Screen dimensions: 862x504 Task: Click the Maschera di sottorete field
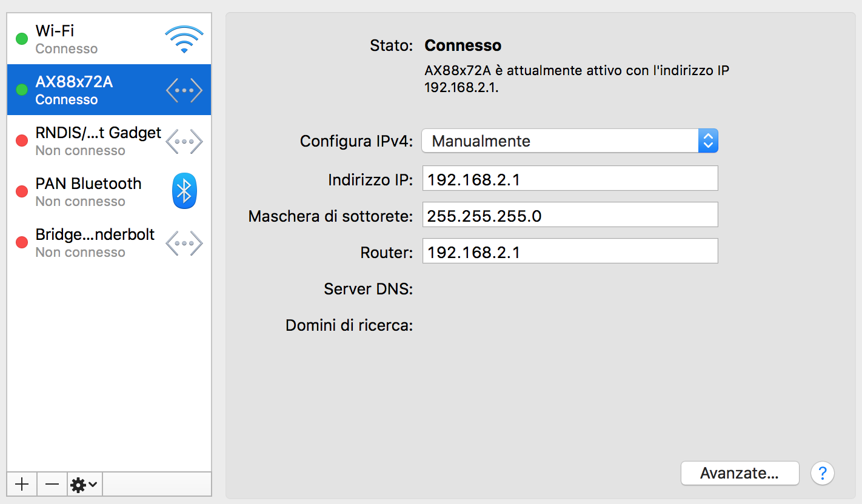(x=570, y=215)
